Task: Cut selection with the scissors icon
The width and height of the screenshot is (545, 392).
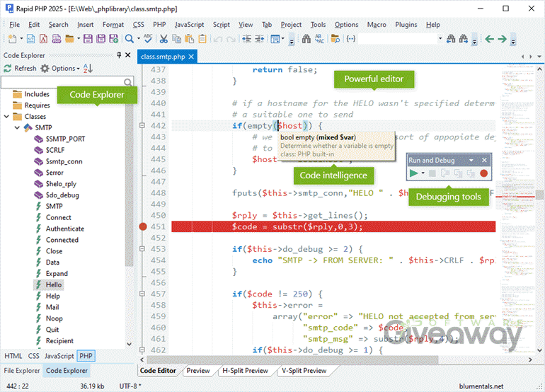Action: 163,39
